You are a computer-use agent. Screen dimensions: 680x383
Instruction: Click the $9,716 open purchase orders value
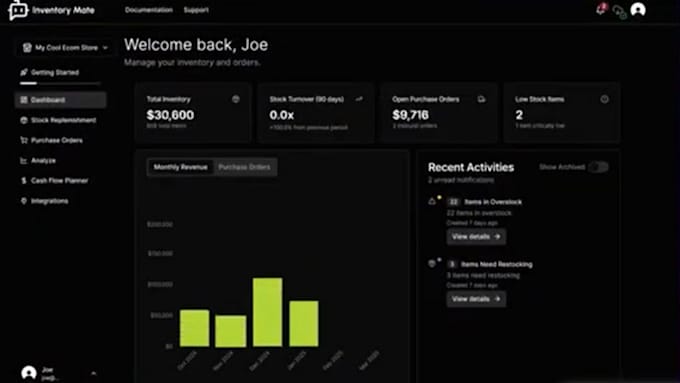(x=410, y=115)
